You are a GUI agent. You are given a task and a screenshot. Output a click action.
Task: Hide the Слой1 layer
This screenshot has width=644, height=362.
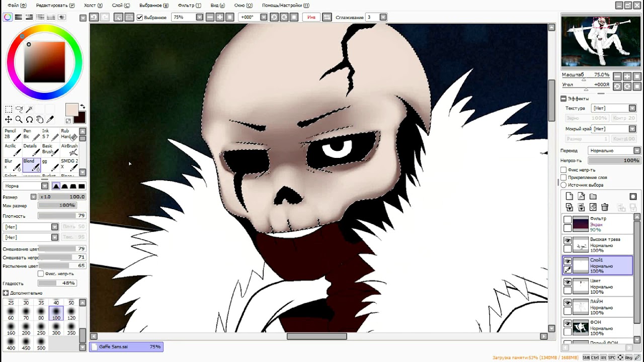(568, 261)
